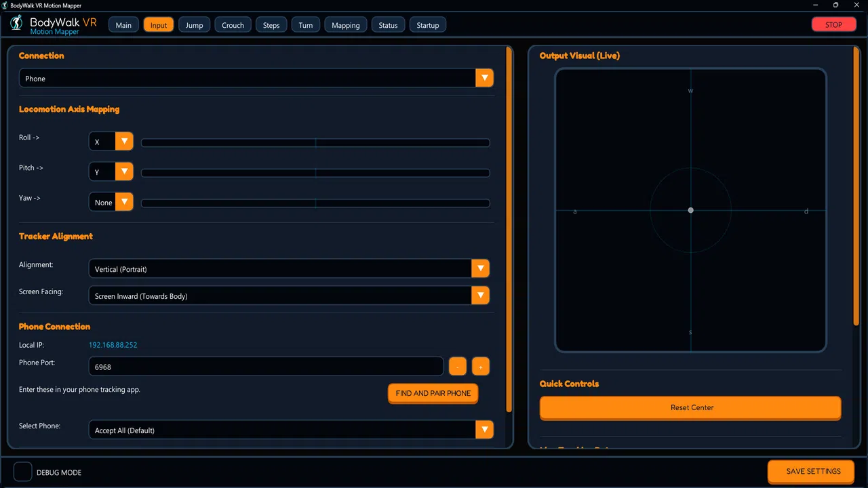Click the left panel orange scrollbar
This screenshot has width=868, height=488.
click(x=509, y=229)
